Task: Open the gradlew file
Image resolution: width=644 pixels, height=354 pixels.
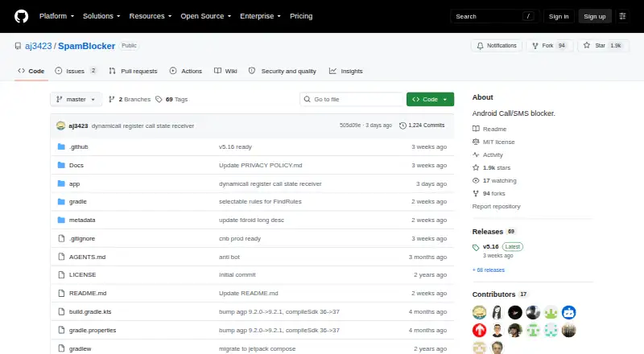Action: click(x=80, y=348)
